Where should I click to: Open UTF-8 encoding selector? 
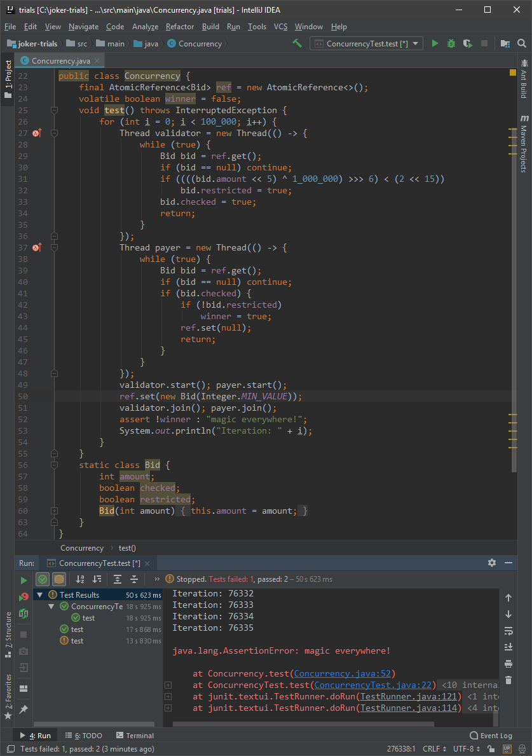pyautogui.click(x=466, y=749)
